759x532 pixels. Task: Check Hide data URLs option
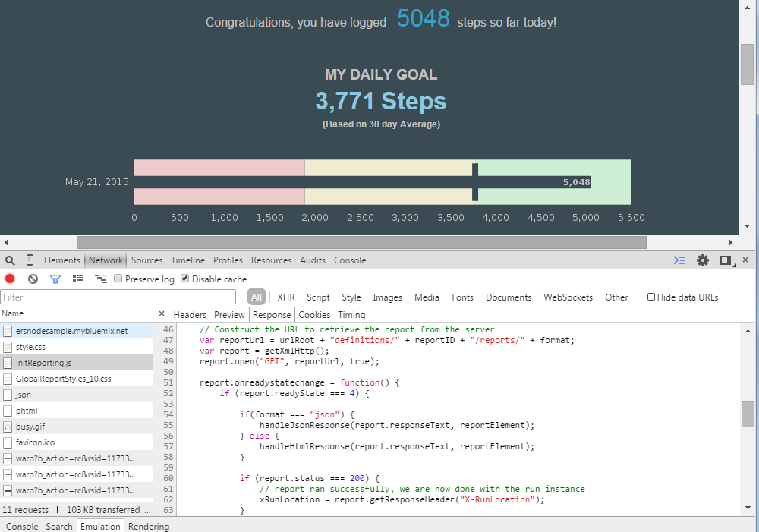click(651, 297)
